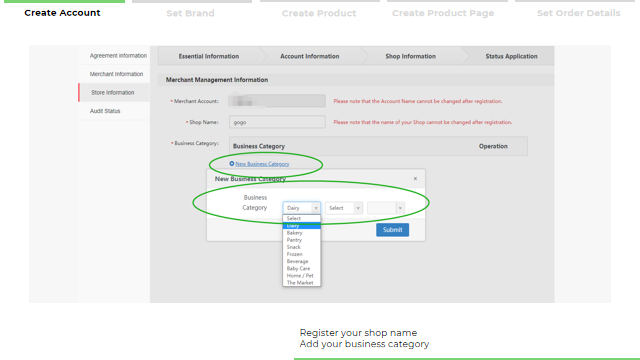Open the empty third category dropdown
Viewport: 640px width, 360px height.
pos(386,208)
